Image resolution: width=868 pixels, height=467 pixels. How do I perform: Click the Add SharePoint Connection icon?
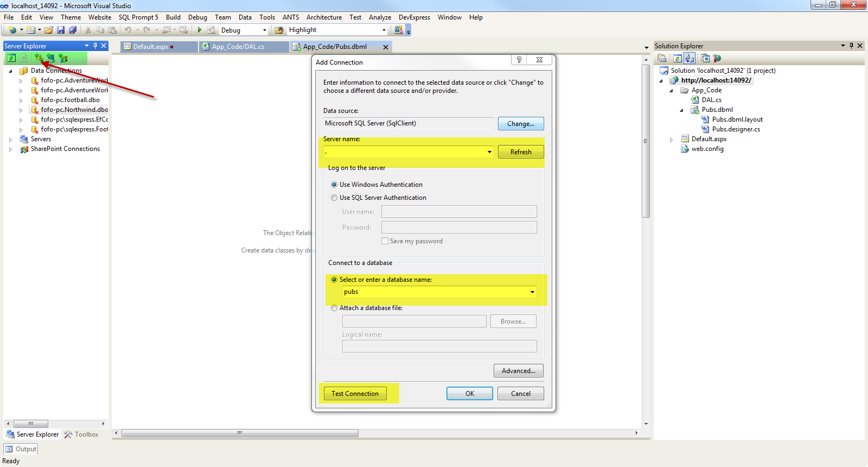[x=63, y=58]
